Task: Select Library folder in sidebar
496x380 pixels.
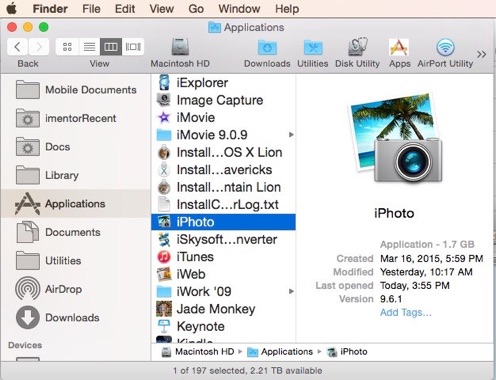Action: point(76,175)
